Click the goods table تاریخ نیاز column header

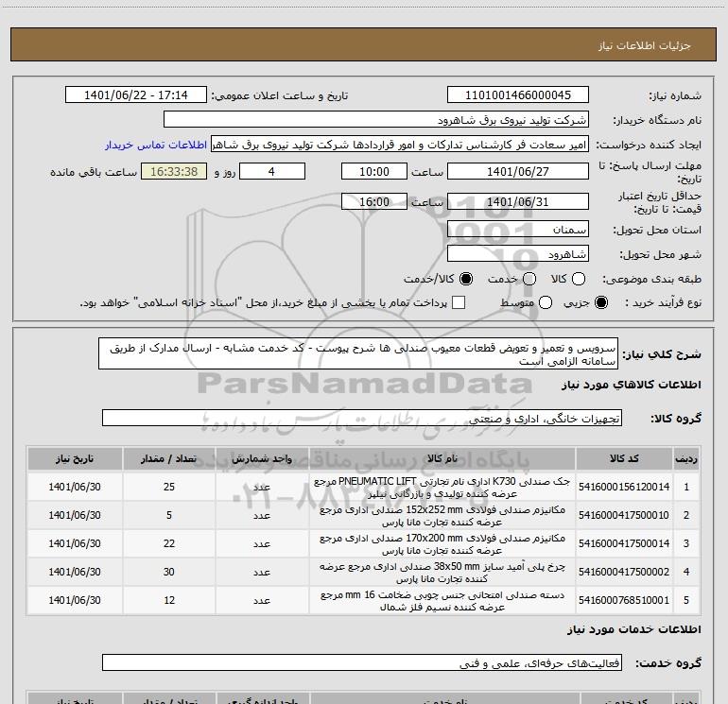tap(75, 458)
